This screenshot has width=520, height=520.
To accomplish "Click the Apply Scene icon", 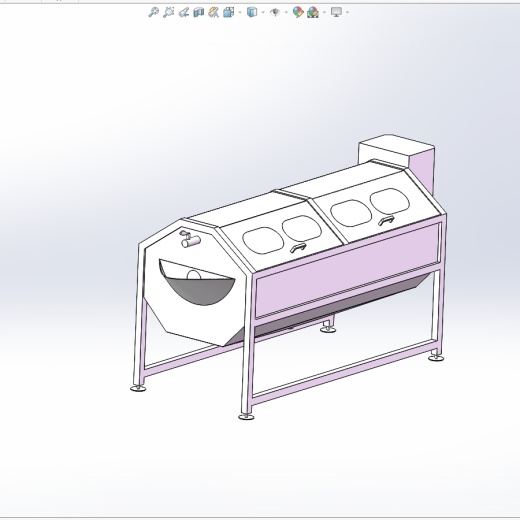I will [x=313, y=12].
